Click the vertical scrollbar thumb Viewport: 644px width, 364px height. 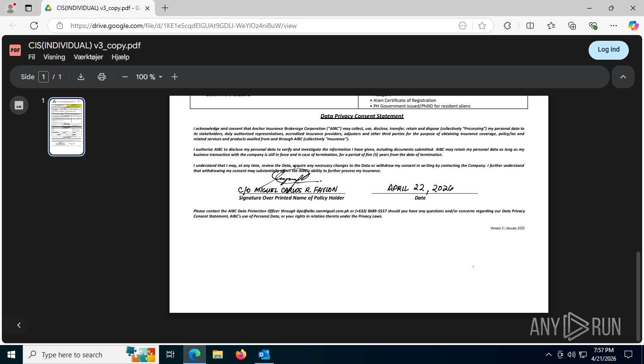638,296
